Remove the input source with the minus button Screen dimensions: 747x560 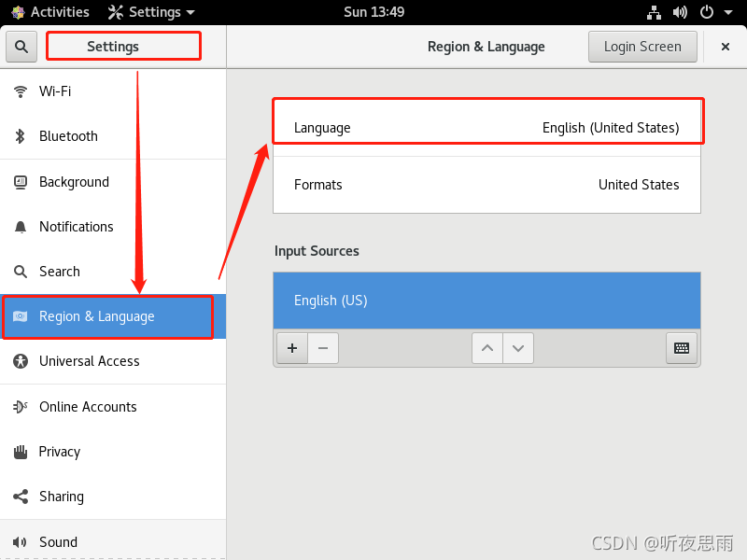click(323, 348)
